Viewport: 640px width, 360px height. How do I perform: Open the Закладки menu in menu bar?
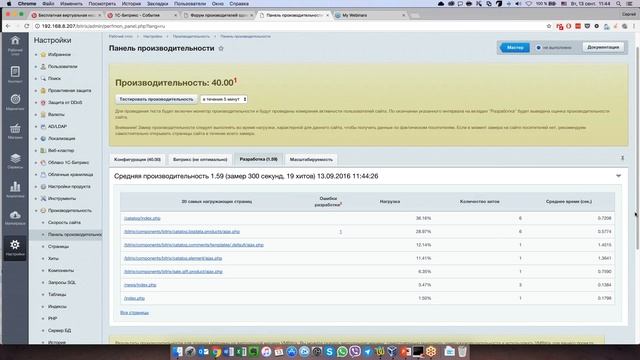pyautogui.click(x=157, y=4)
